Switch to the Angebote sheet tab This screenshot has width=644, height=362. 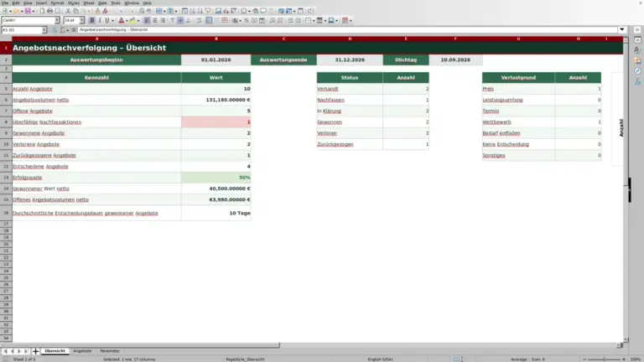coord(82,351)
